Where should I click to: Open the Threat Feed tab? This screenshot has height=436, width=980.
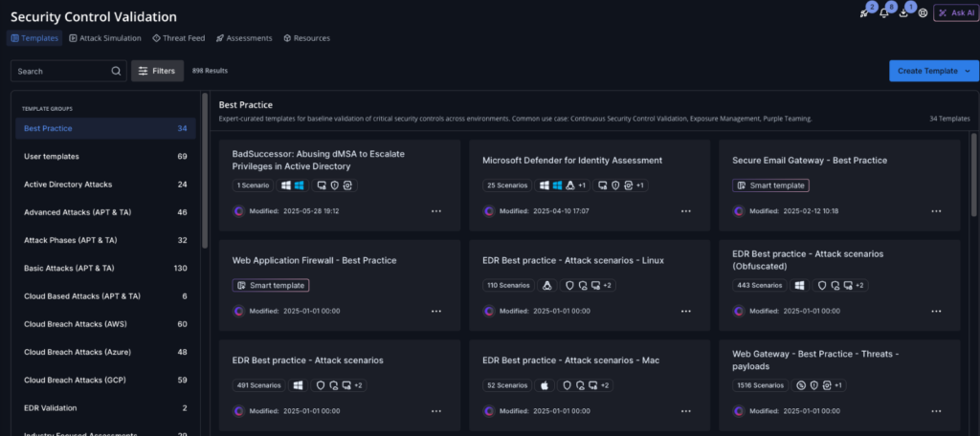click(x=179, y=38)
